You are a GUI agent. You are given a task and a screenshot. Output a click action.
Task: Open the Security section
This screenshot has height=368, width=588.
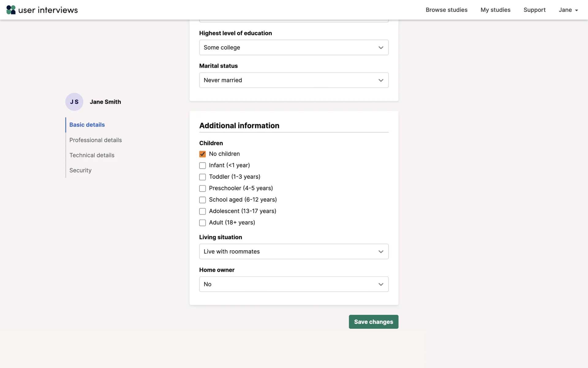[80, 171]
